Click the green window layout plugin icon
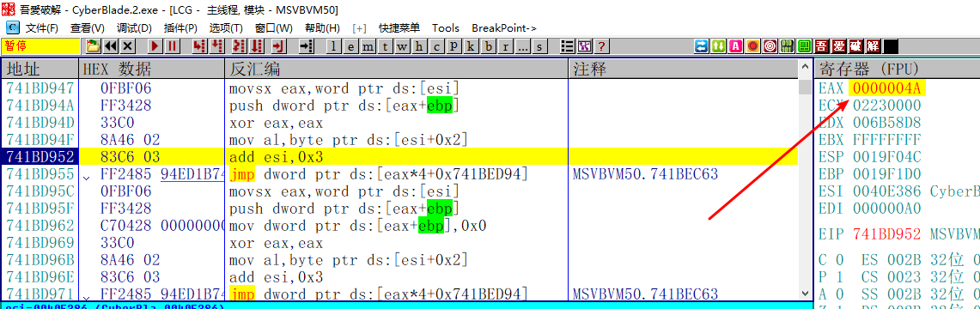980x309 pixels. [805, 45]
